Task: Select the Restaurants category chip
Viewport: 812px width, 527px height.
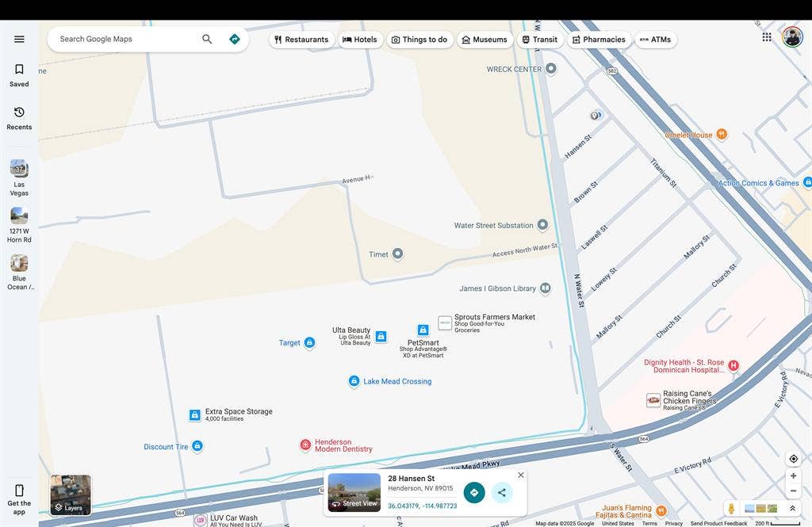Action: (301, 40)
